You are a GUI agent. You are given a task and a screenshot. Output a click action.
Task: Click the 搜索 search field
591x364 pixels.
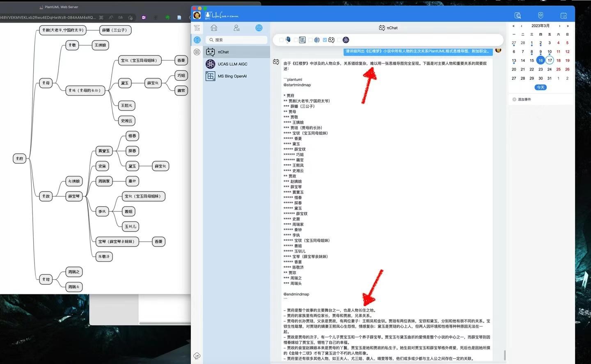236,40
